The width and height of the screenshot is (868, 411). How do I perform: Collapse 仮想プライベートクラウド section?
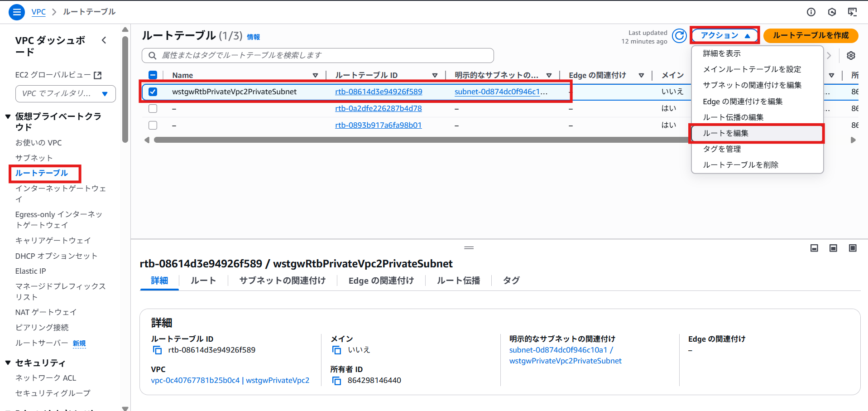click(8, 116)
